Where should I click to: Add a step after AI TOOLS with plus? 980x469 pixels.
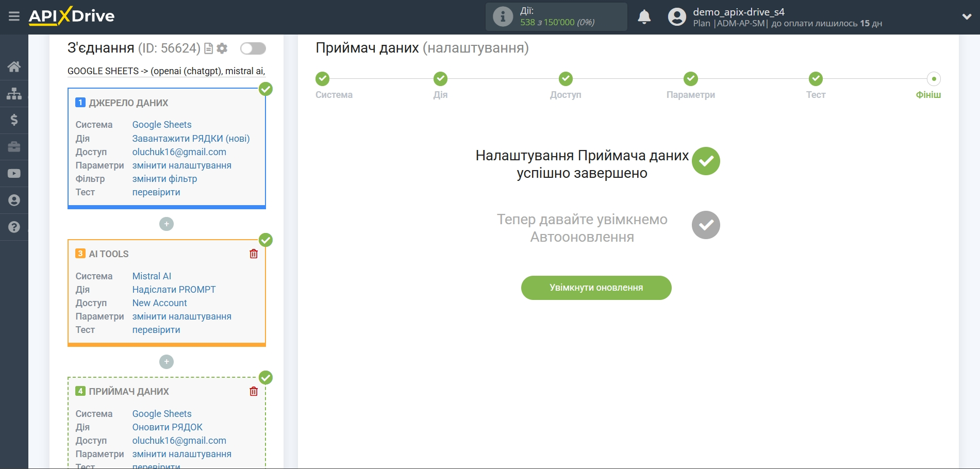[x=166, y=362]
